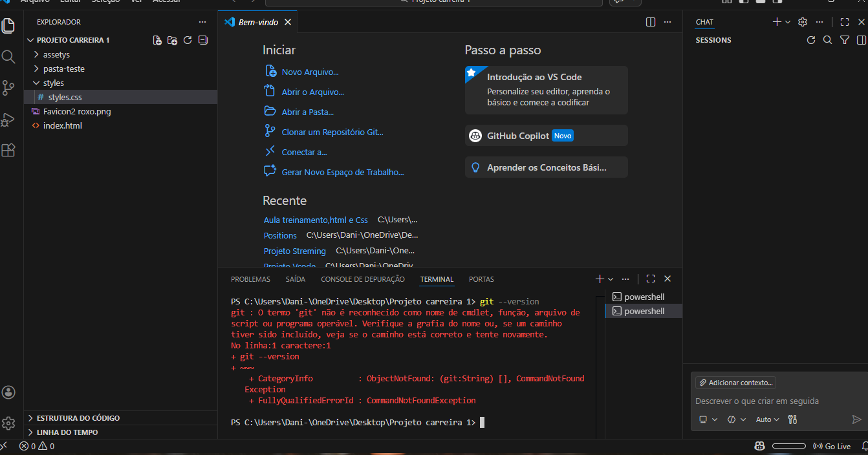Open Run and Debug view
The width and height of the screenshot is (868, 455).
[x=8, y=120]
